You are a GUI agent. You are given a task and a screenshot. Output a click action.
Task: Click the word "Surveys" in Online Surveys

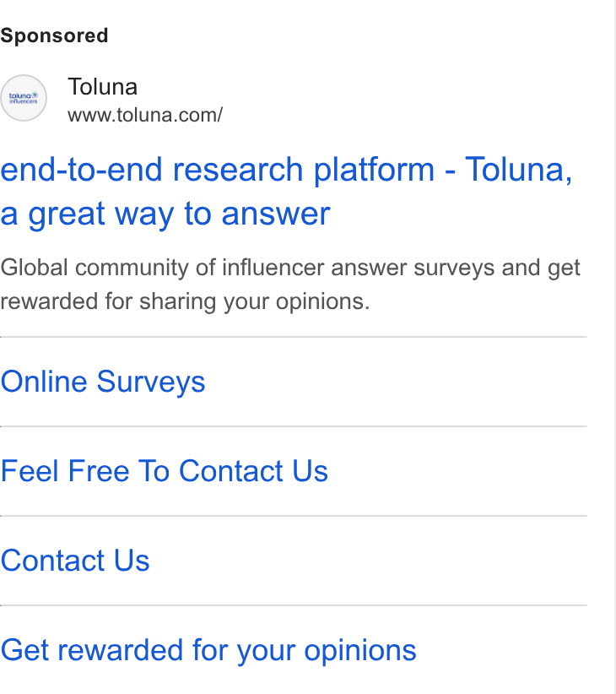pyautogui.click(x=151, y=382)
